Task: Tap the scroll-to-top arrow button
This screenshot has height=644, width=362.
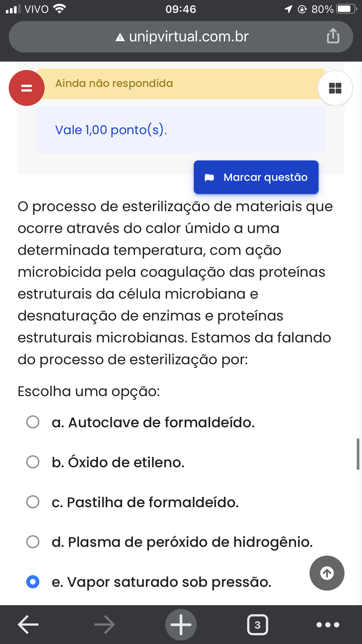Action: pyautogui.click(x=327, y=573)
